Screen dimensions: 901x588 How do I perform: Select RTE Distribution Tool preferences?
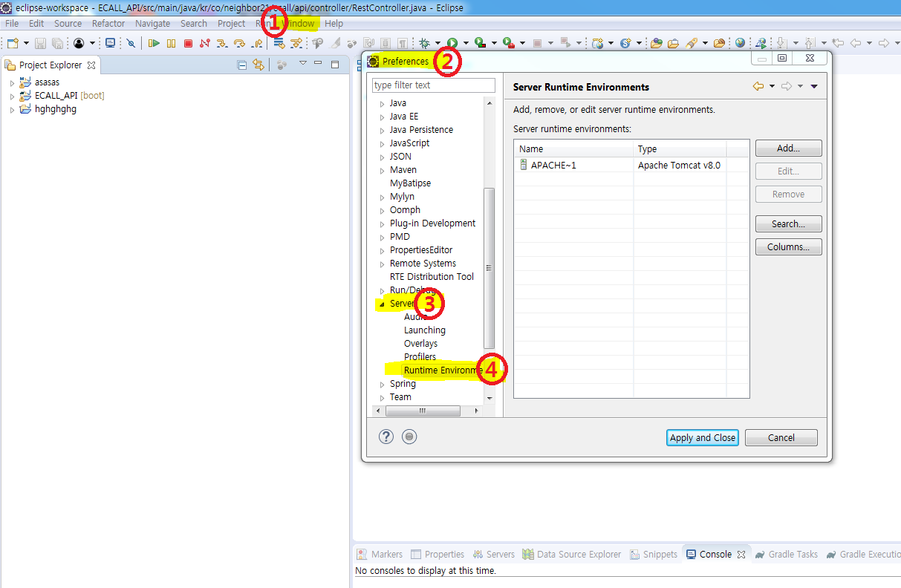click(x=432, y=277)
